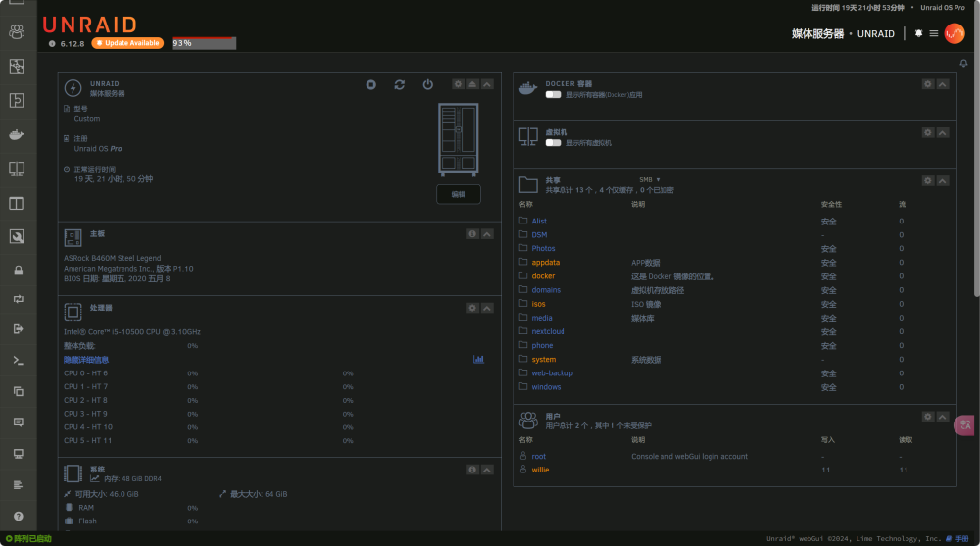Click the help question-mark icon in the sidebar
980x546 pixels.
18,516
